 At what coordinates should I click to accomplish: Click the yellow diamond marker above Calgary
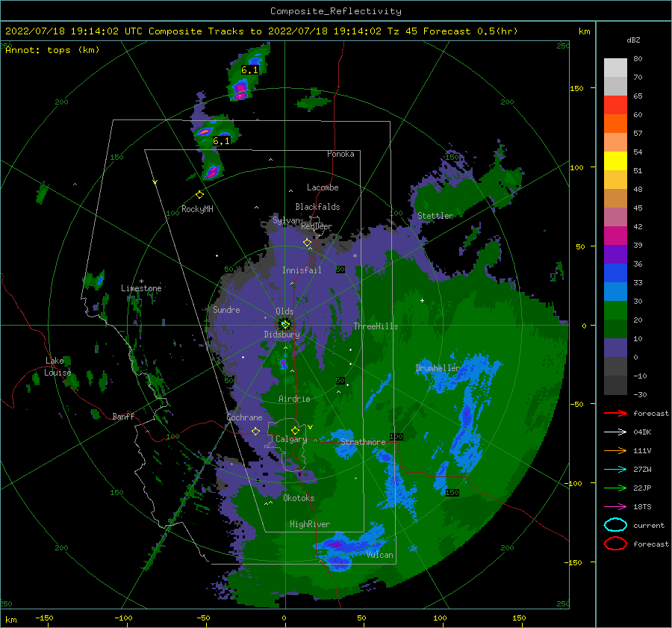pos(295,430)
